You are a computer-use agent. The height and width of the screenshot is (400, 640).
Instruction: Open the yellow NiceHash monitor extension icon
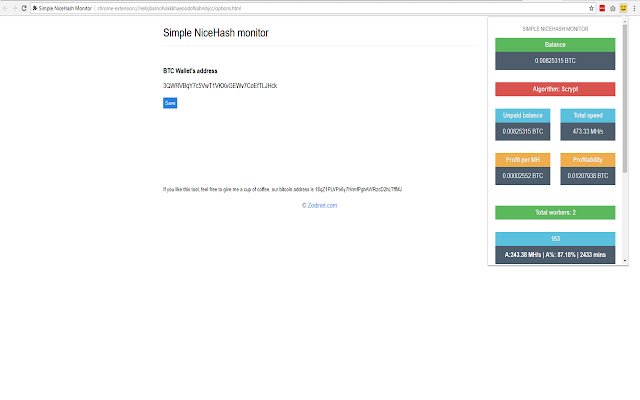tap(623, 8)
